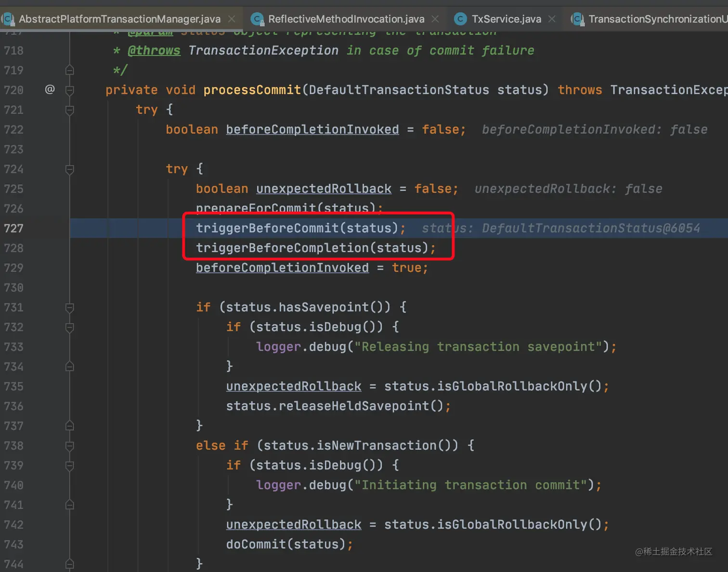The image size is (728, 572).
Task: Click "TransactionException" in the Javadoc comment
Action: 263,51
